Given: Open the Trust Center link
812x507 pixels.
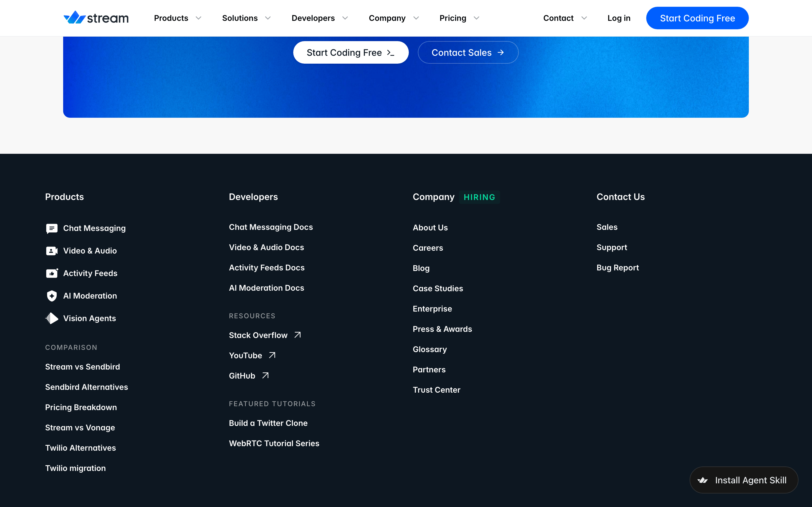Looking at the screenshot, I should click(x=436, y=390).
